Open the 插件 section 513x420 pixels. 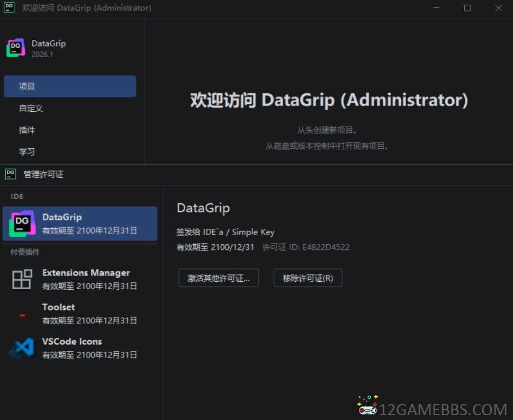coord(27,130)
